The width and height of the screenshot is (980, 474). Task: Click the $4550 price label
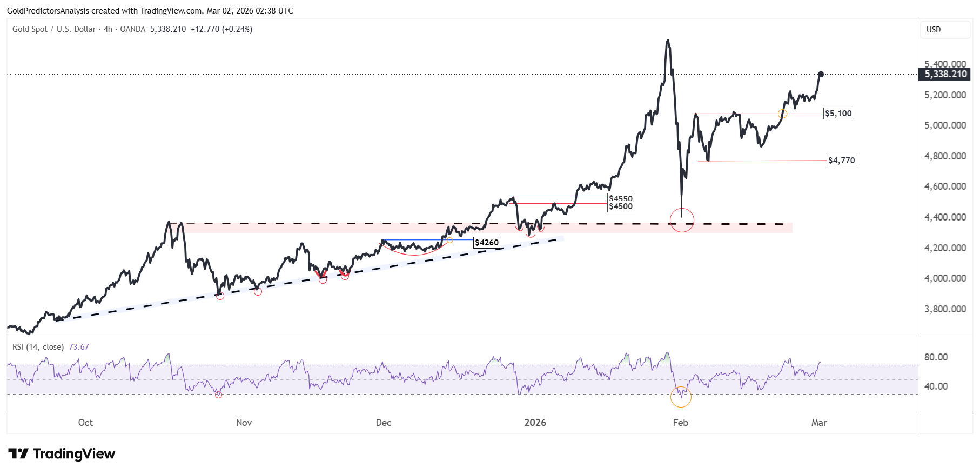(x=621, y=198)
